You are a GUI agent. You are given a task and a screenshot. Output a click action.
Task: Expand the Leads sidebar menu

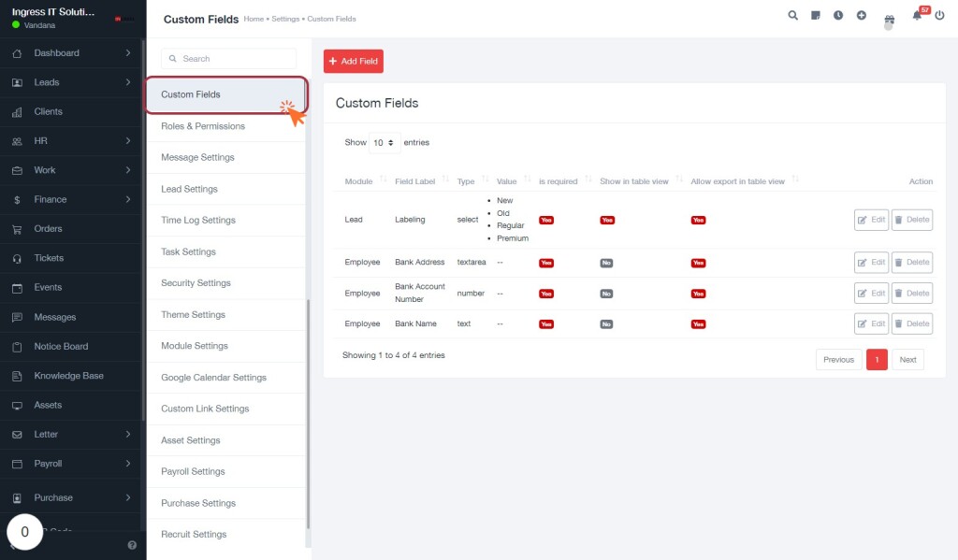[x=71, y=82]
